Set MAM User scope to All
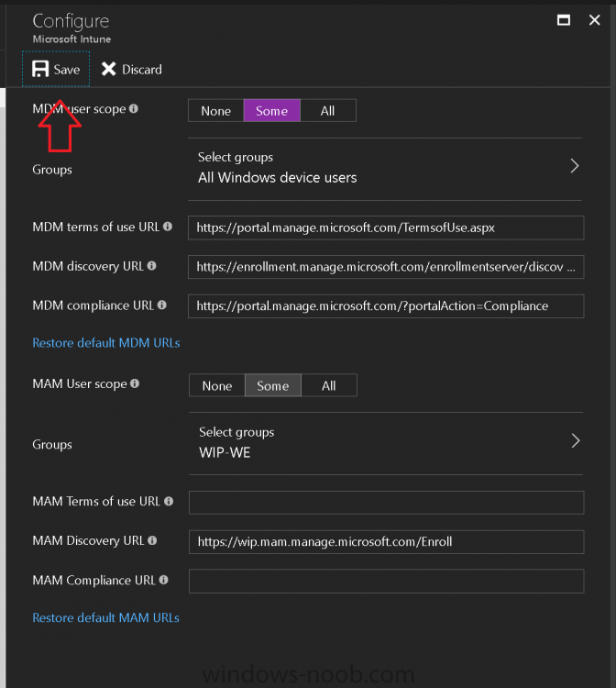This screenshot has height=688, width=616. 329,385
